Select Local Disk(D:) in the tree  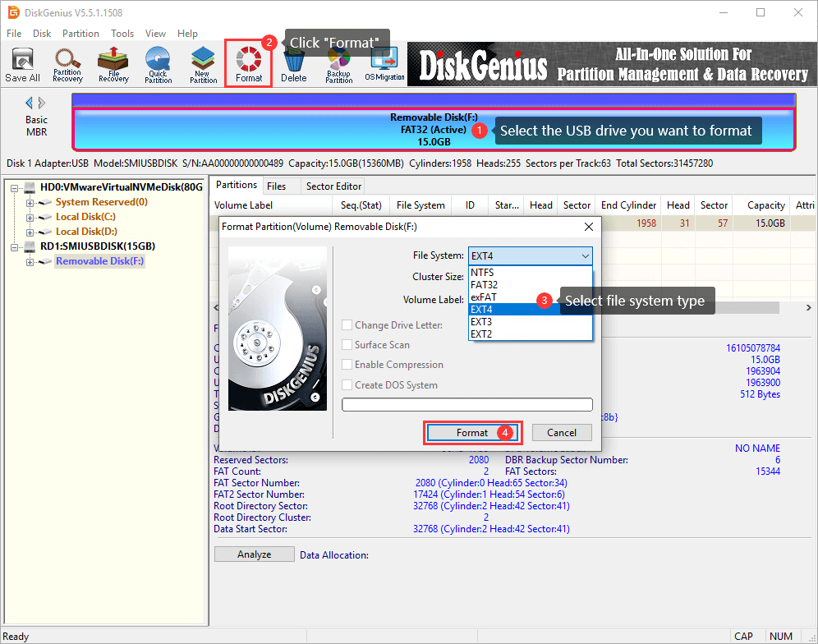86,231
